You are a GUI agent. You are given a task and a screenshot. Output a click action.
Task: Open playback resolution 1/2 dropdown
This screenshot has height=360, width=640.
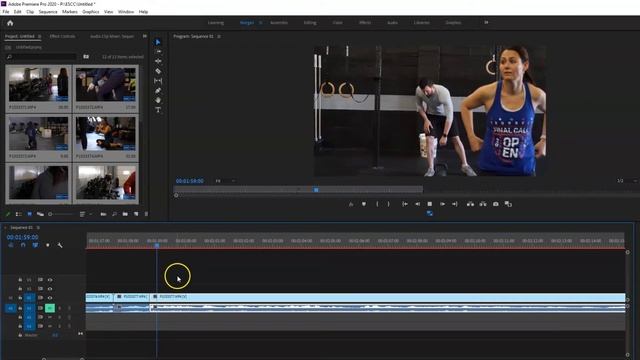click(627, 181)
